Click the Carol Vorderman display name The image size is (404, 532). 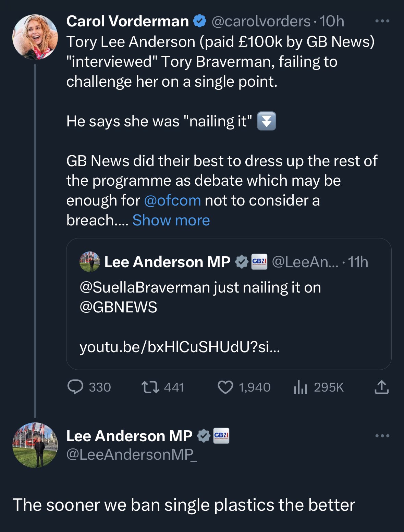tap(127, 21)
